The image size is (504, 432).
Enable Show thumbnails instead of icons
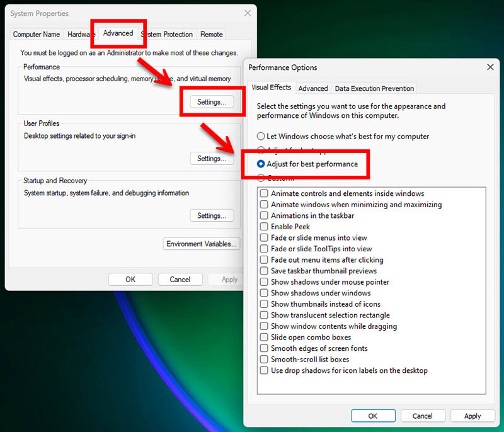pyautogui.click(x=320, y=304)
